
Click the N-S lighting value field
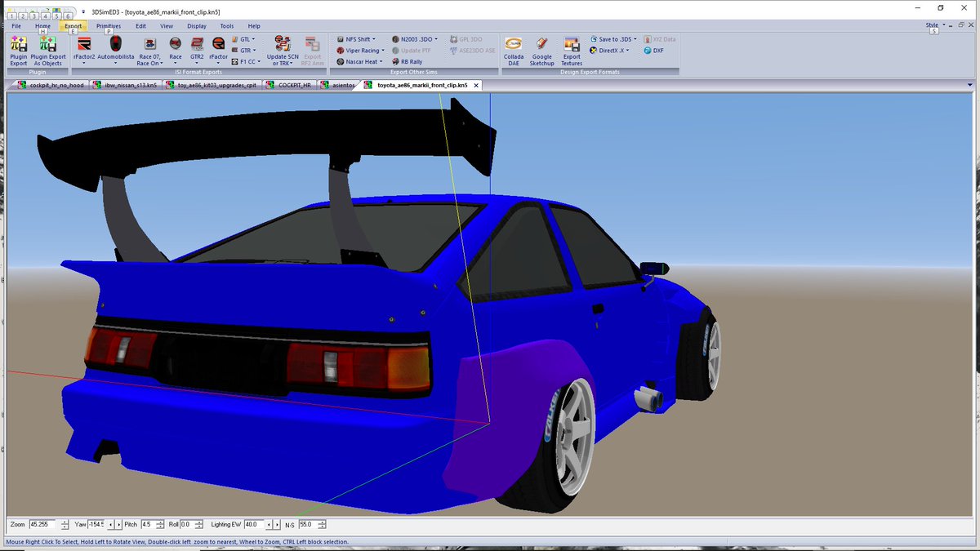click(306, 524)
